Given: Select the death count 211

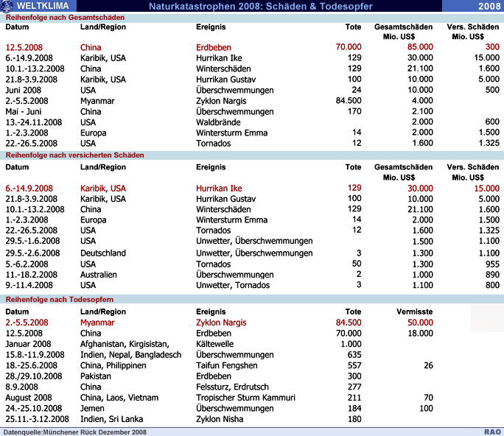Looking at the screenshot, I should 354,398.
